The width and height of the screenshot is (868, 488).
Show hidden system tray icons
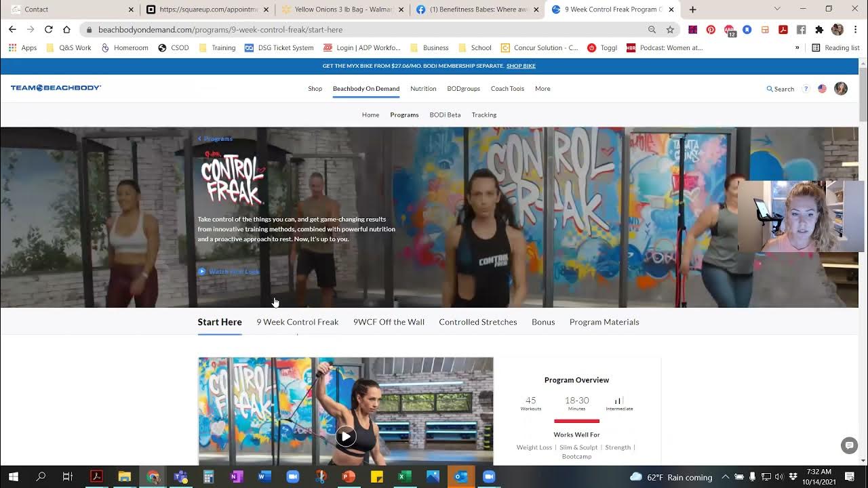point(725,476)
